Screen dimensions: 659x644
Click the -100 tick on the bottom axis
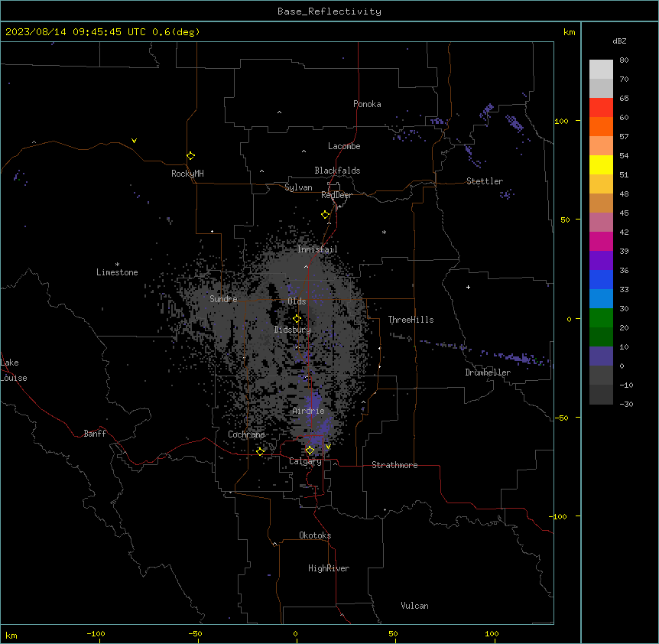pyautogui.click(x=96, y=633)
